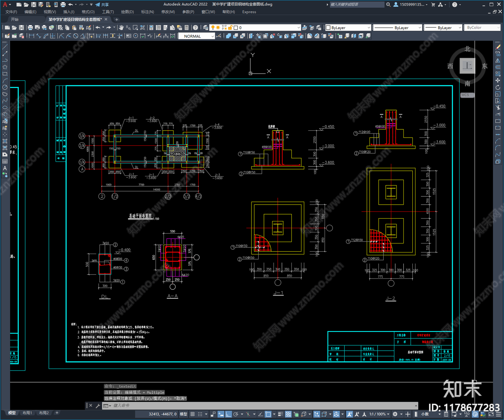
Task: Select the multiline Text tool
Action: click(x=5, y=168)
